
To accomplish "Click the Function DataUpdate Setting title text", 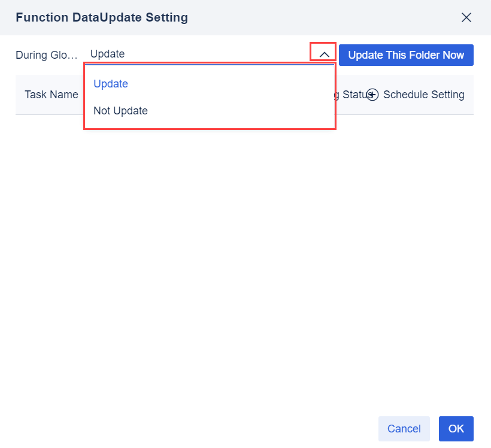I will [102, 17].
